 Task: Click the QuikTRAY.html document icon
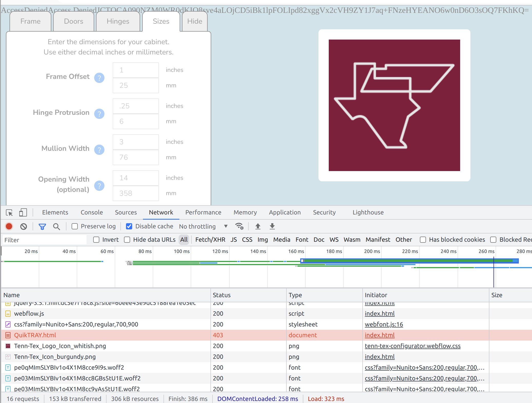point(8,335)
